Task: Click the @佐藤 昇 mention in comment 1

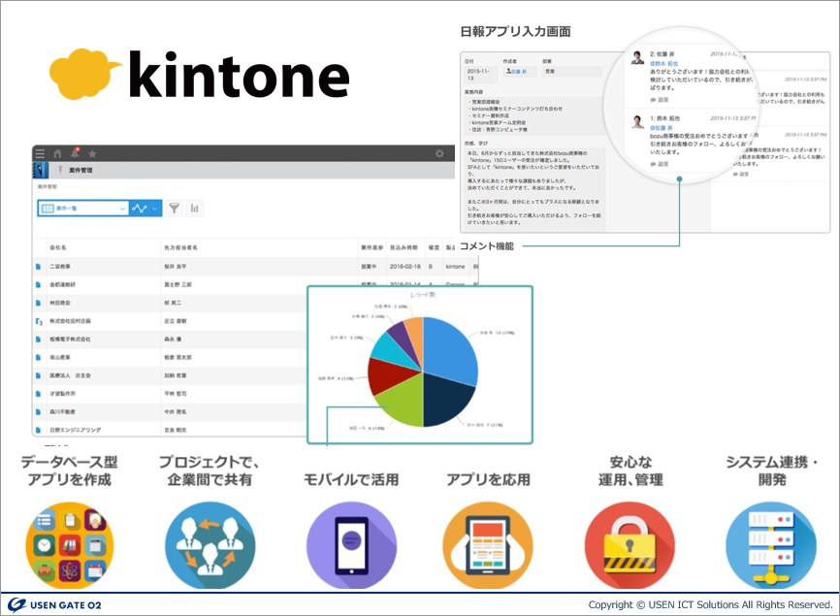Action: (661, 127)
